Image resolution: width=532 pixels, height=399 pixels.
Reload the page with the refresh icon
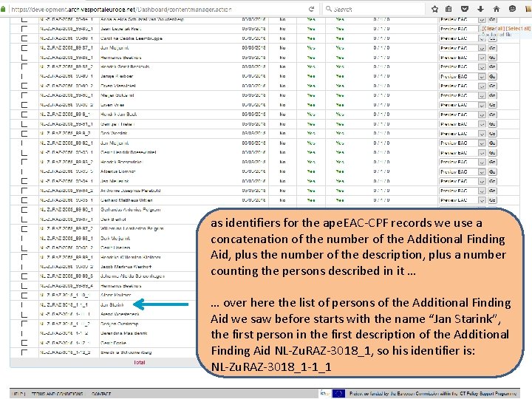click(311, 9)
